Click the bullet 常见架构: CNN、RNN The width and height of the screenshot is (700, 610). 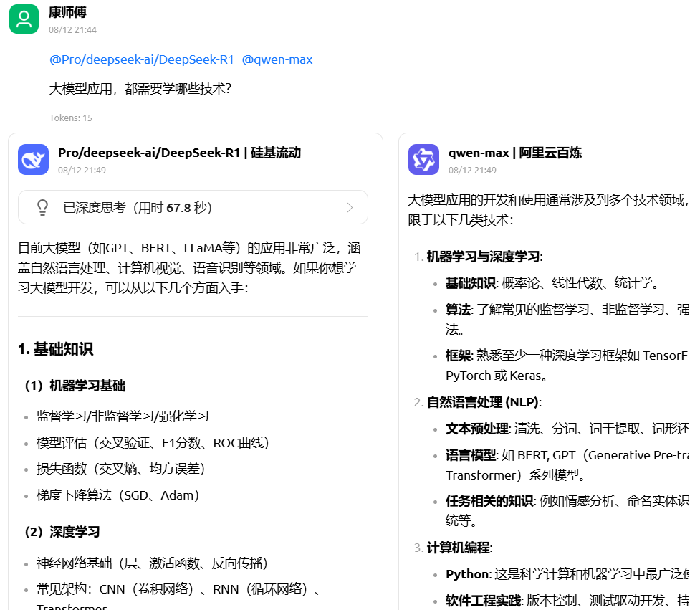[x=178, y=597]
